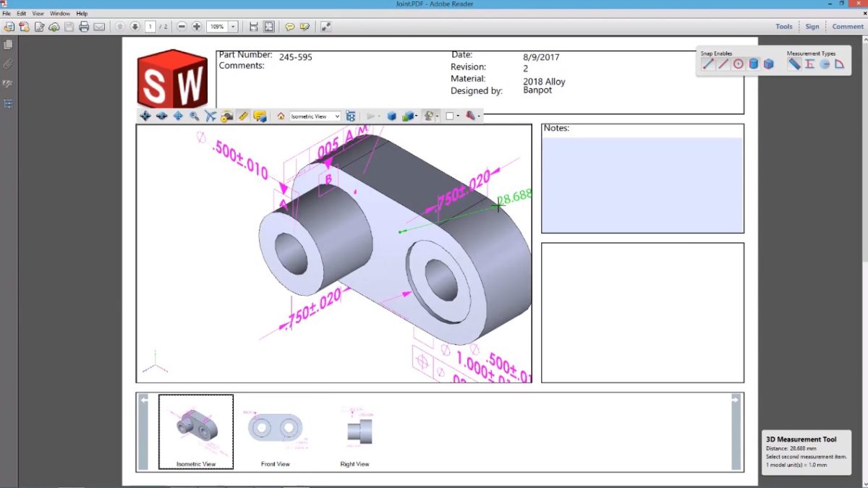Expand the model render mode options
Image resolution: width=868 pixels, height=488 pixels.
(418, 116)
